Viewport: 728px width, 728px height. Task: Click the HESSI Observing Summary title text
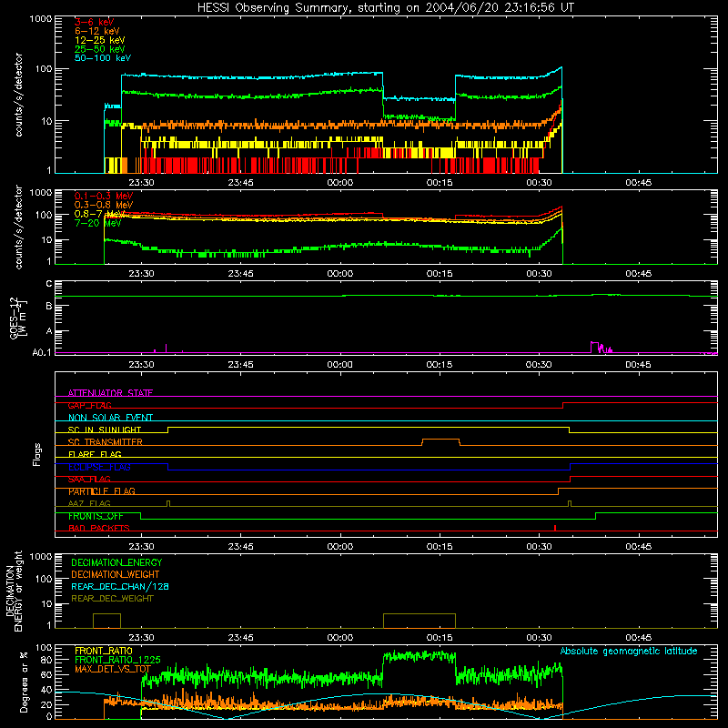click(385, 8)
